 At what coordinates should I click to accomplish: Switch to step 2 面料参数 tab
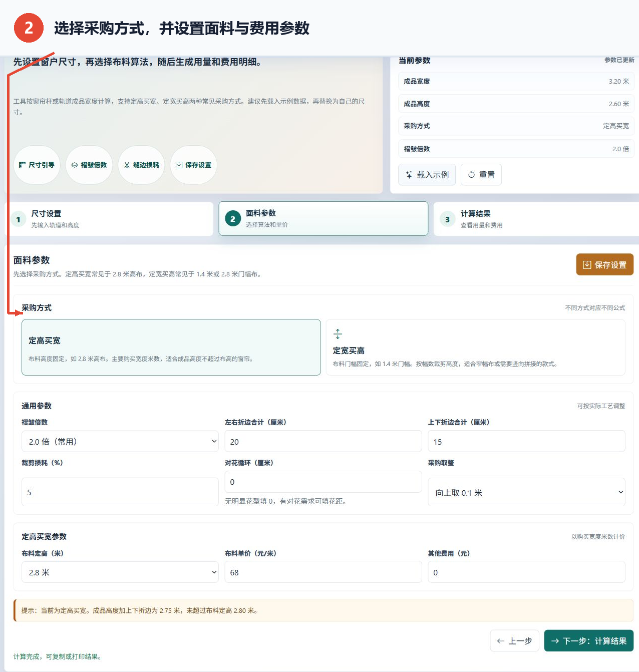click(x=324, y=218)
